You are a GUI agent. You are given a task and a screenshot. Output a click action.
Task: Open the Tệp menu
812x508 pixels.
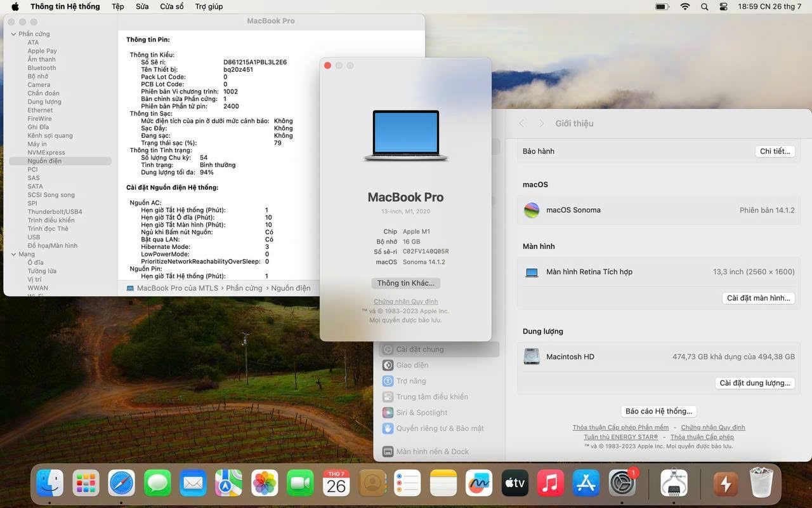118,6
